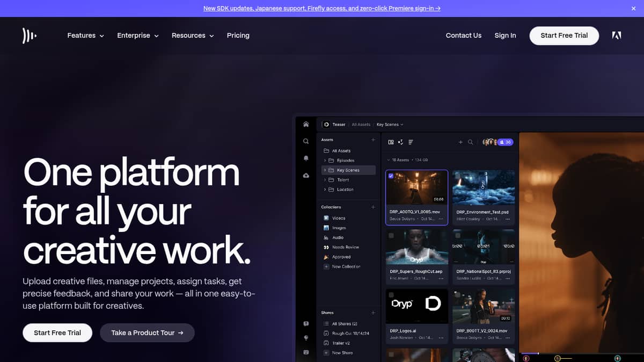Viewport: 644px width, 362px height.
Task: Add a share with the Shares plus
Action: coord(374,313)
